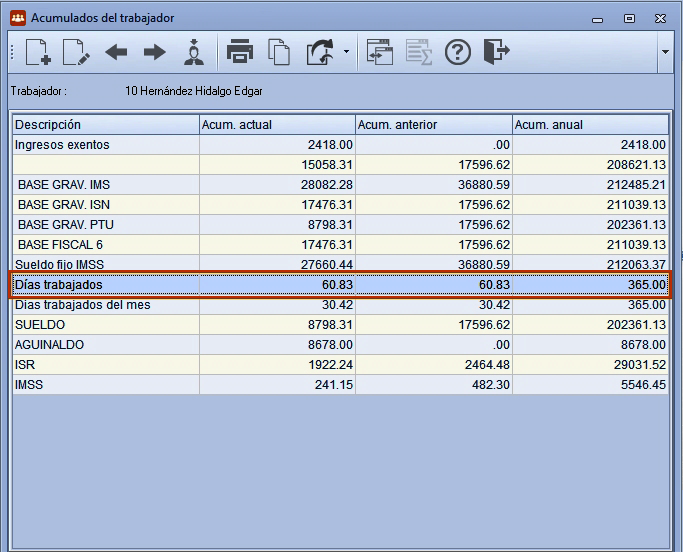Go to previous worker with left arrow
683x555 pixels.
pos(116,52)
